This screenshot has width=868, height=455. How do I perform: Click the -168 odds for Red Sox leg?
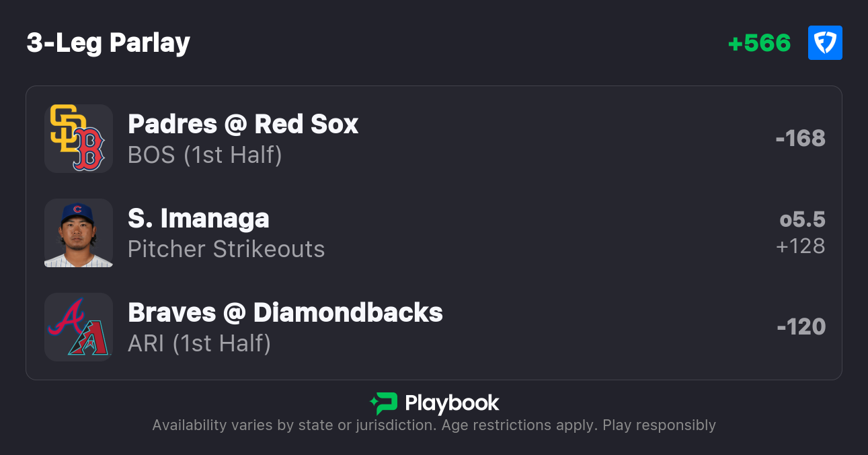[800, 139]
